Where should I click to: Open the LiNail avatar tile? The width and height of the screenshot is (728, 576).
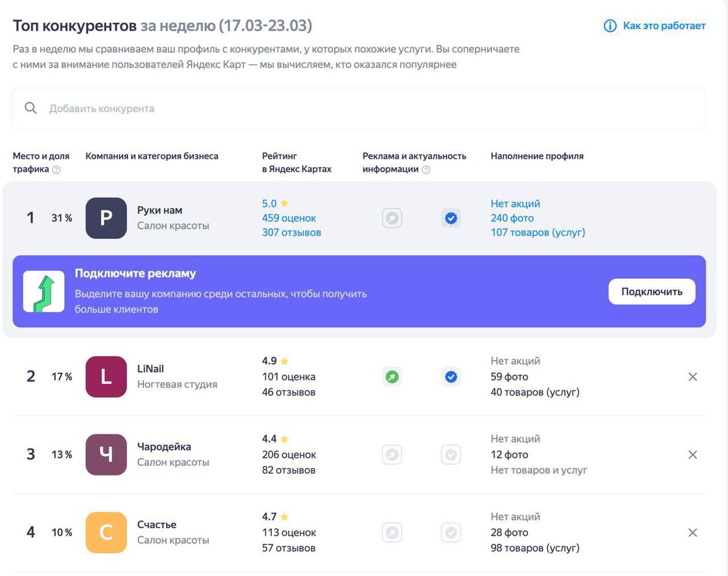106,377
